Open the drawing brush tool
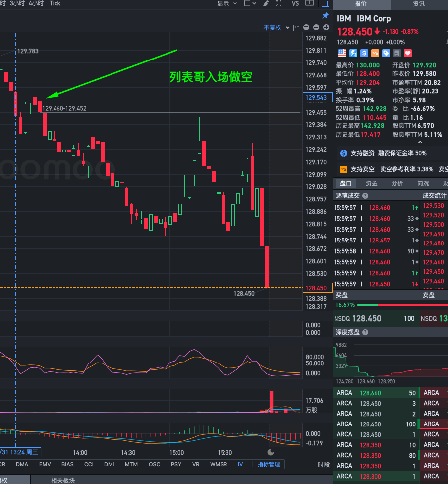The width and height of the screenshot is (448, 484). (266, 3)
